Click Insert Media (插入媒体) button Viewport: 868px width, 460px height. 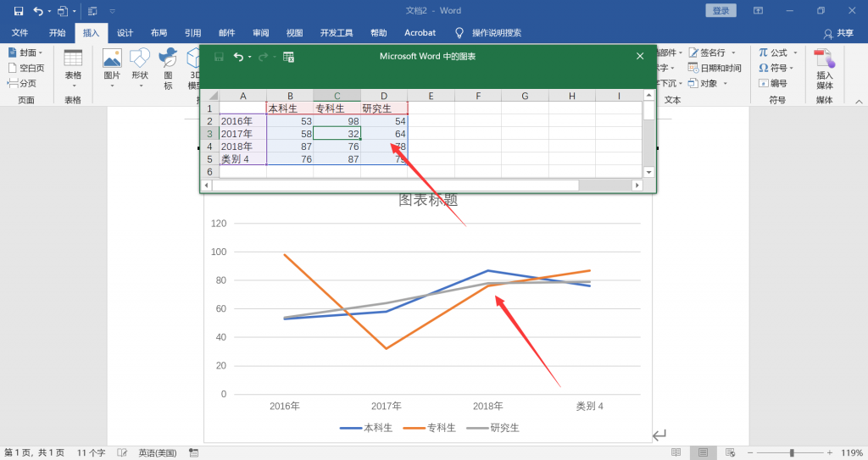(x=824, y=69)
